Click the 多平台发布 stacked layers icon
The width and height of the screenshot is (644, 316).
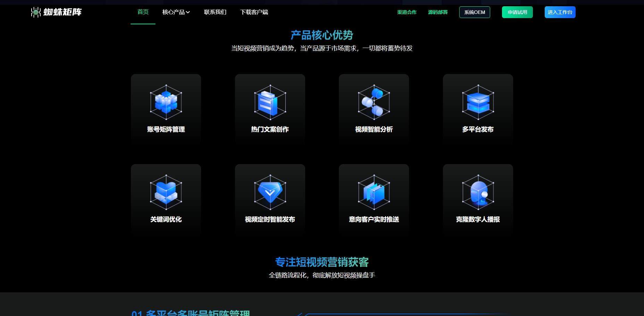(478, 102)
